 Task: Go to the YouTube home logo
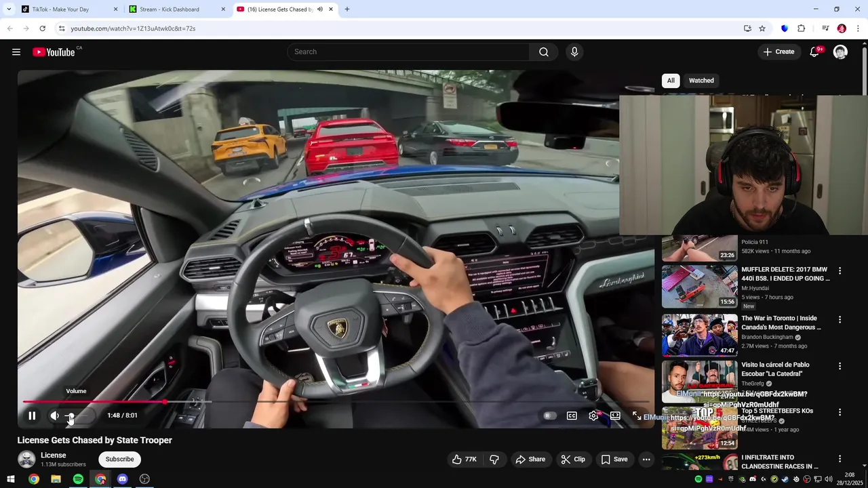54,52
